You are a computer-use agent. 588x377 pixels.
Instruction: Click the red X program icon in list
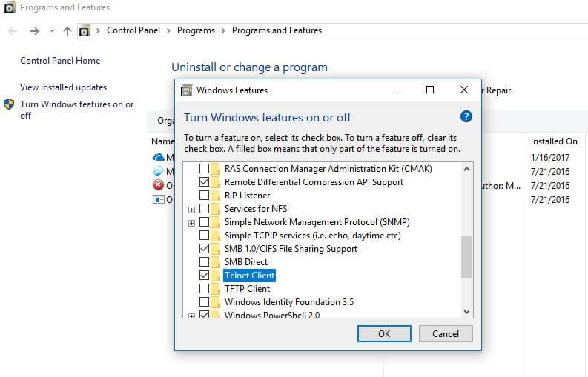point(158,185)
